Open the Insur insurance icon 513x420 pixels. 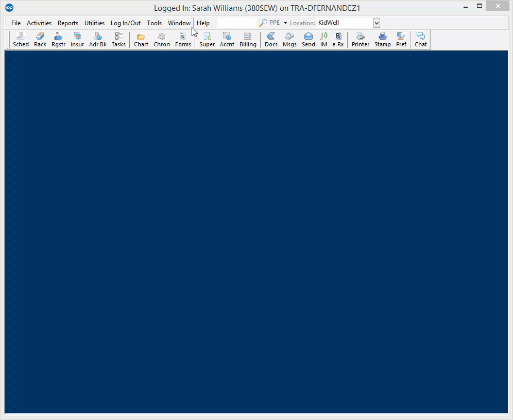click(x=77, y=40)
